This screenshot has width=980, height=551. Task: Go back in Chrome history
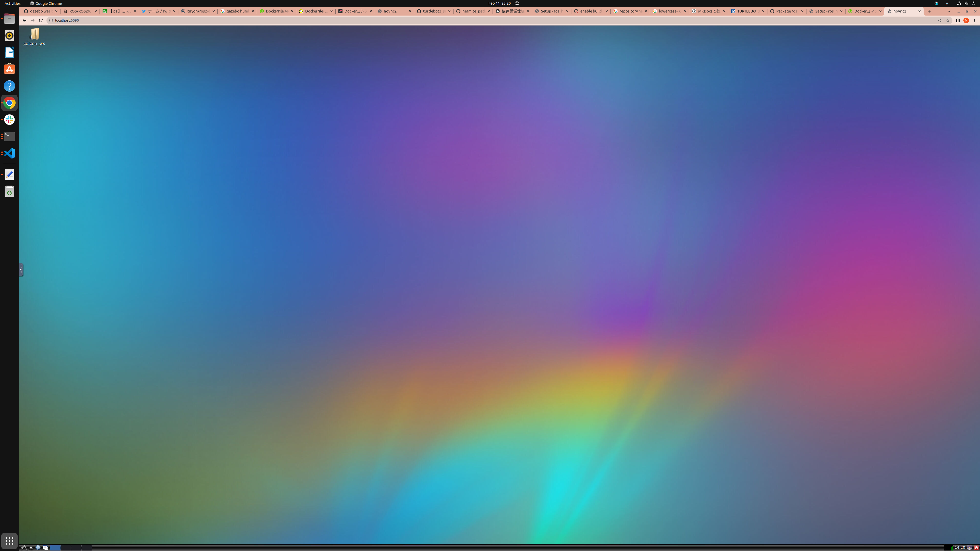point(24,20)
